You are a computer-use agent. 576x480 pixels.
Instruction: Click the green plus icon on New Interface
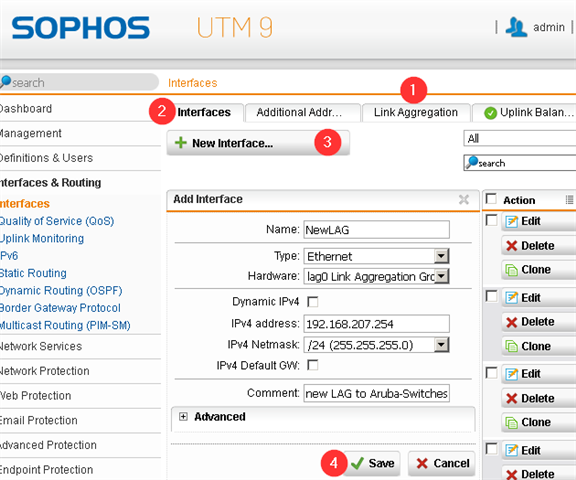click(x=181, y=142)
